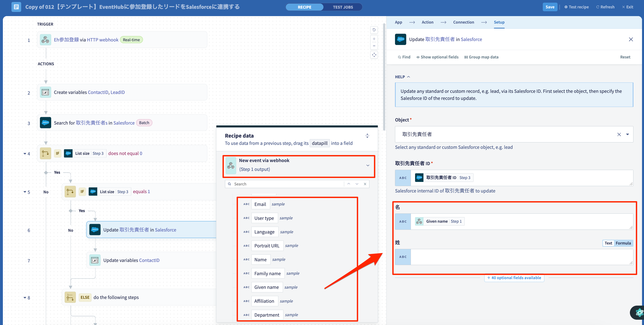Click the Salesforce logo in setup panel header

click(401, 39)
